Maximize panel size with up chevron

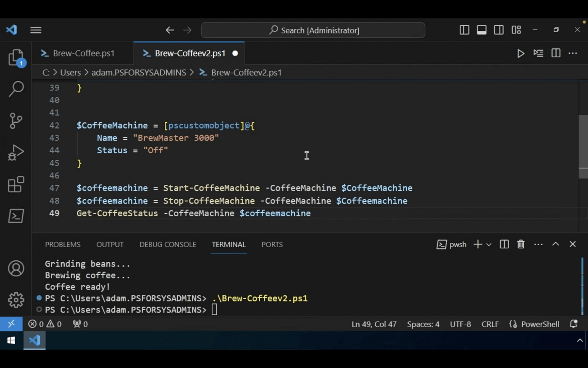pyautogui.click(x=556, y=244)
